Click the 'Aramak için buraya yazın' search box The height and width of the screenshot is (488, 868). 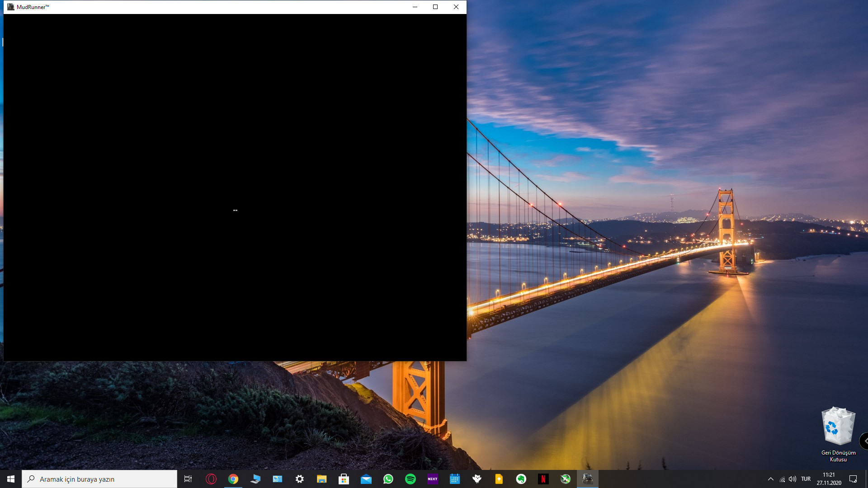pos(99,479)
